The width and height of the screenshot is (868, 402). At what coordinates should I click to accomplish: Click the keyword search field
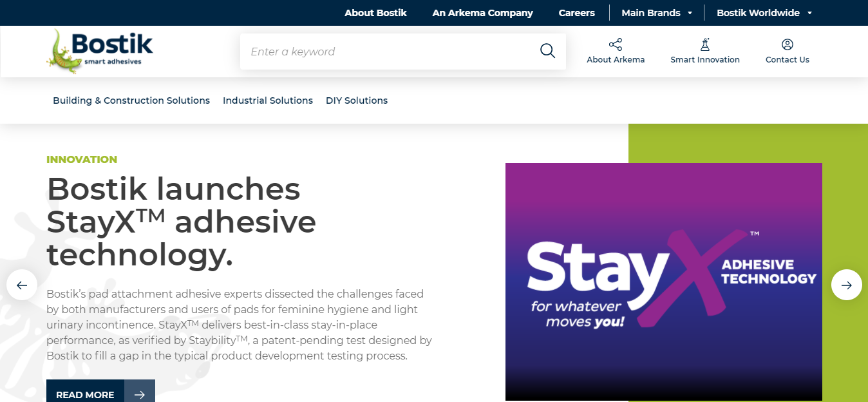(403, 52)
